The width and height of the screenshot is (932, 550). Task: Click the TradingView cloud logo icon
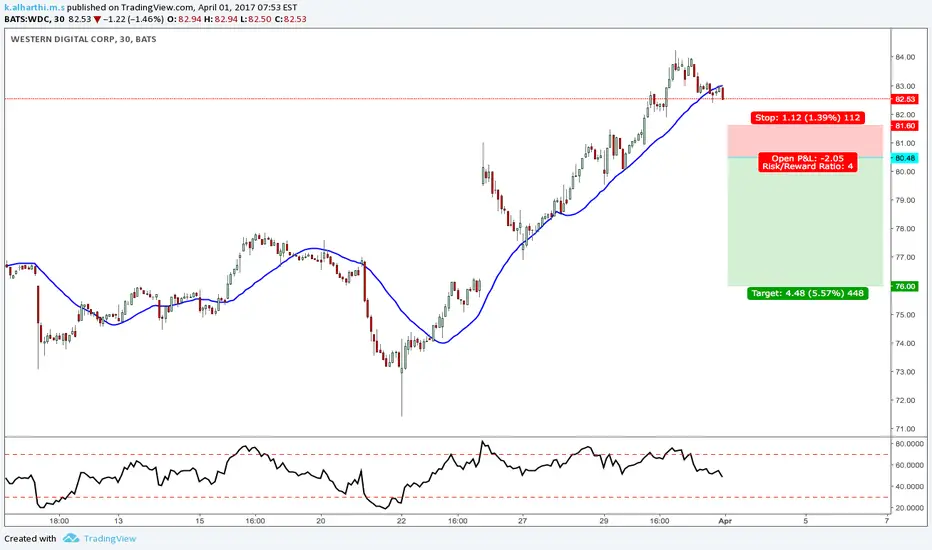pyautogui.click(x=71, y=538)
